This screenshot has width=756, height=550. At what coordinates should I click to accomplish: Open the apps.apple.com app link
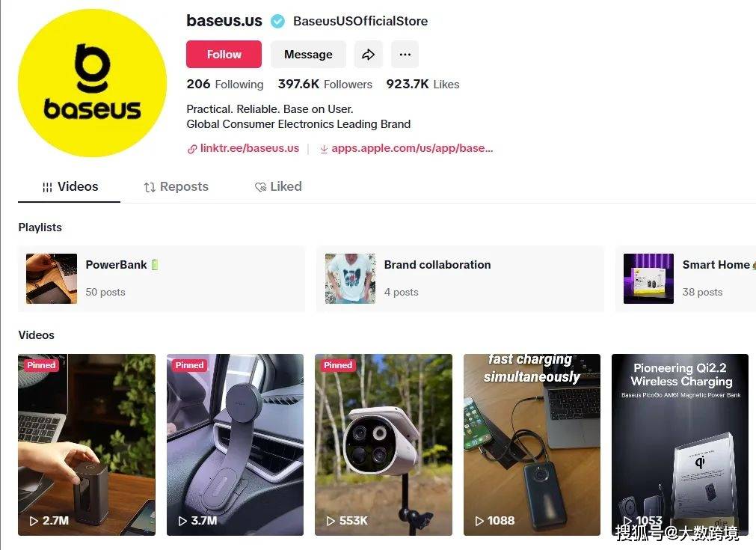(x=412, y=149)
